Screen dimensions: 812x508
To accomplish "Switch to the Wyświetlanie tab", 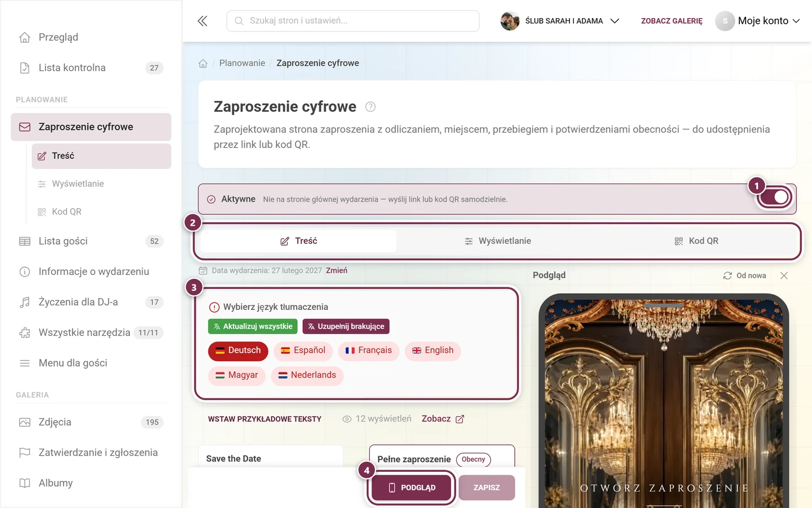I will pyautogui.click(x=497, y=241).
